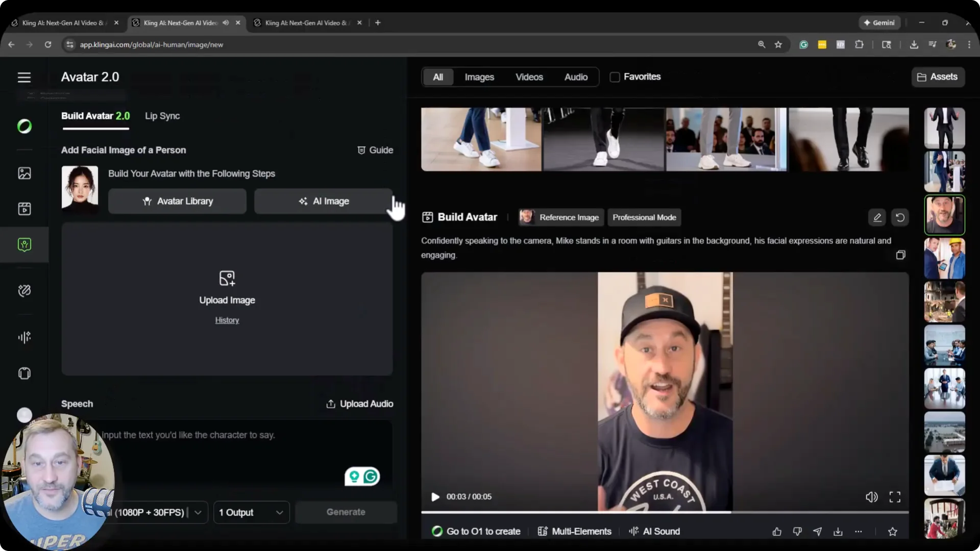
Task: Favorite the video with star icon
Action: (x=893, y=532)
